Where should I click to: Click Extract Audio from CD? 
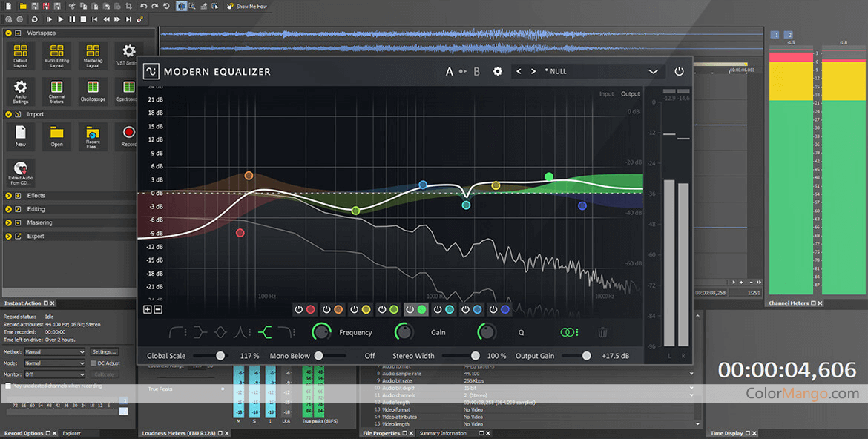[21, 173]
